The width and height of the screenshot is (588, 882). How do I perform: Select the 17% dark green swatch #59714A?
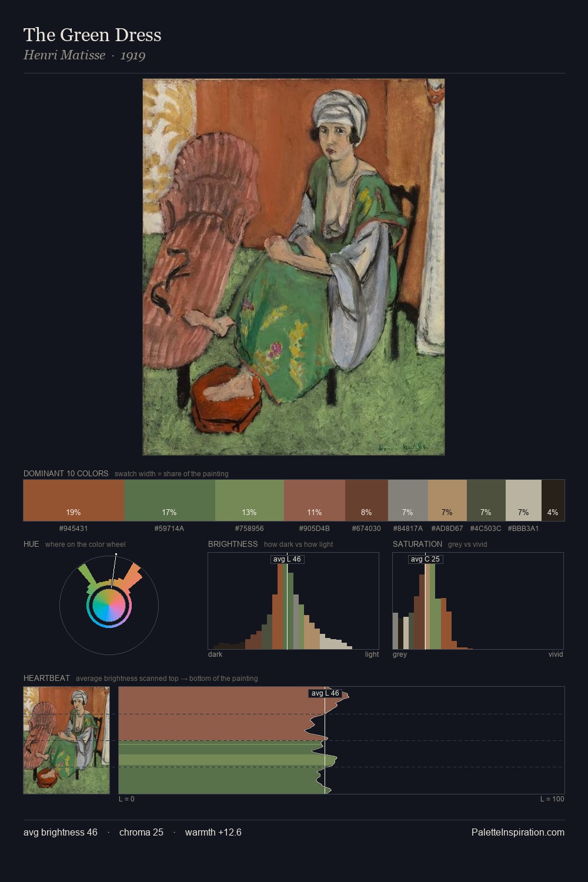pyautogui.click(x=169, y=500)
